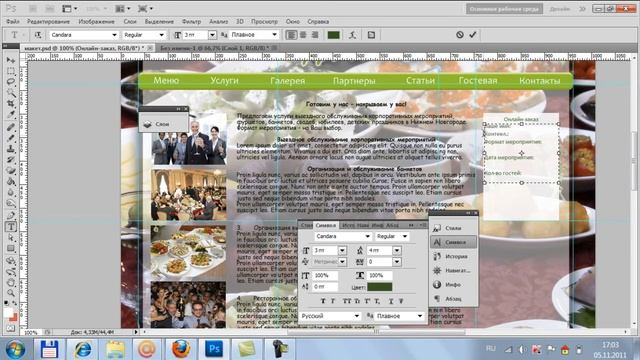Click vertical scale 100% field

click(x=325, y=276)
